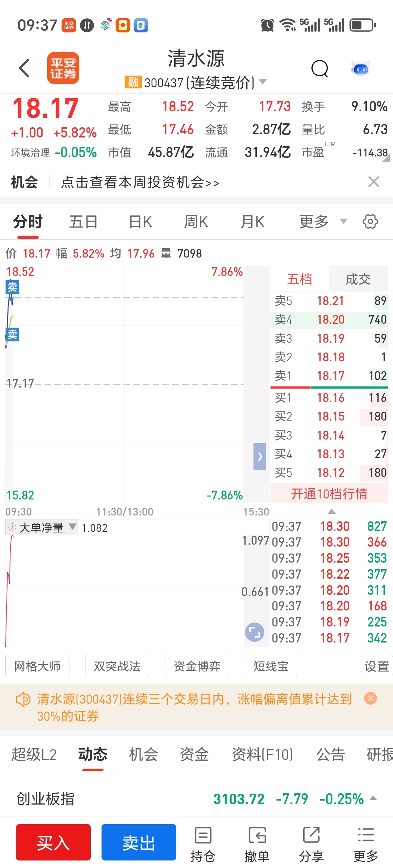
Task: Switch to the 周K chart tab
Action: (x=196, y=221)
